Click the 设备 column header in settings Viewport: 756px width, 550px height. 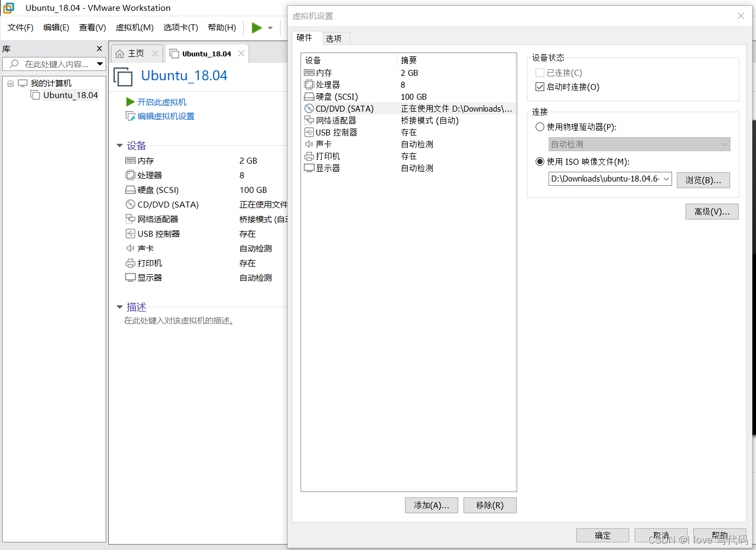pos(349,60)
